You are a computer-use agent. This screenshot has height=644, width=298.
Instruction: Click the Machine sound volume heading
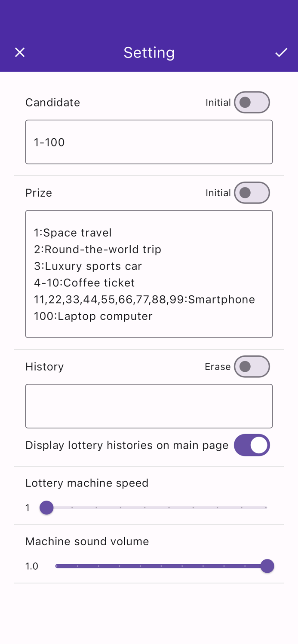(x=87, y=541)
